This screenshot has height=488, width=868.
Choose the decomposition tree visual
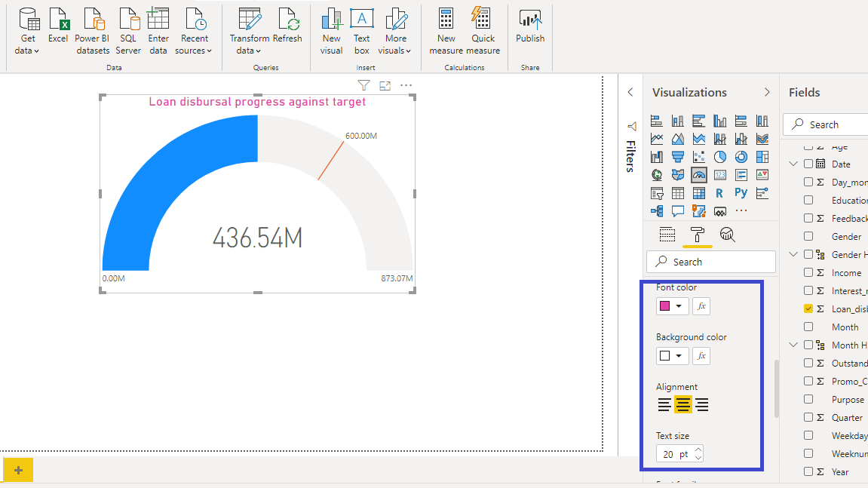[x=657, y=211]
